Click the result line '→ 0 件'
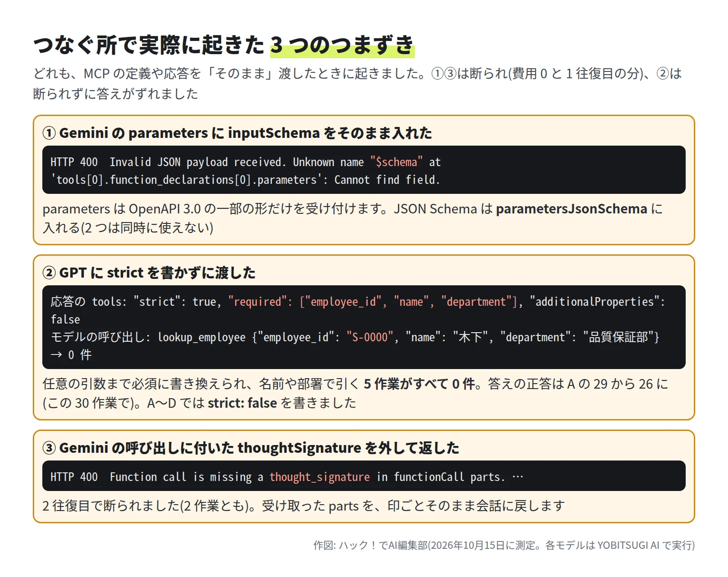The image size is (728, 577). tap(71, 355)
